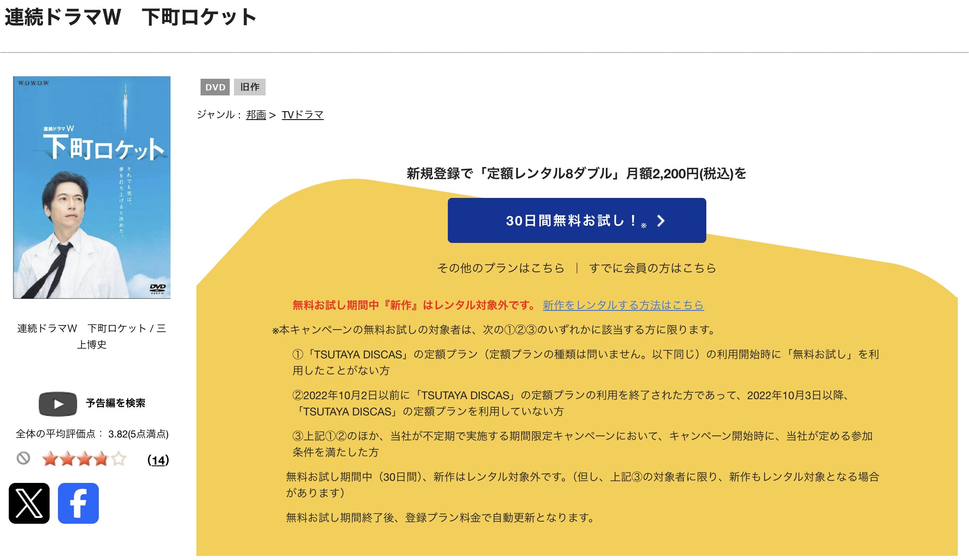Viewport: 969px width, 560px height.
Task: Open the 14 reviews count link
Action: (158, 460)
